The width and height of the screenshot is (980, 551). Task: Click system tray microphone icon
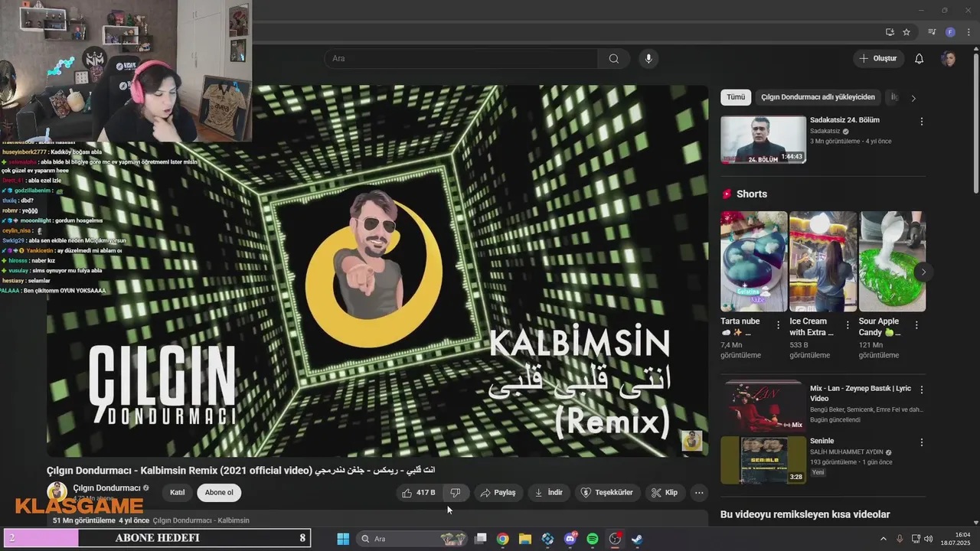pyautogui.click(x=900, y=539)
